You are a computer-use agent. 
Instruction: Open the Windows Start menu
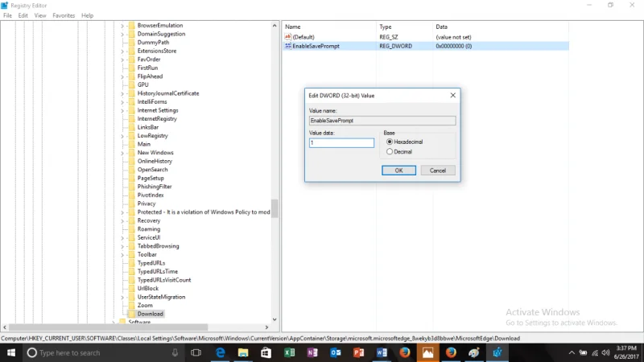click(x=11, y=353)
